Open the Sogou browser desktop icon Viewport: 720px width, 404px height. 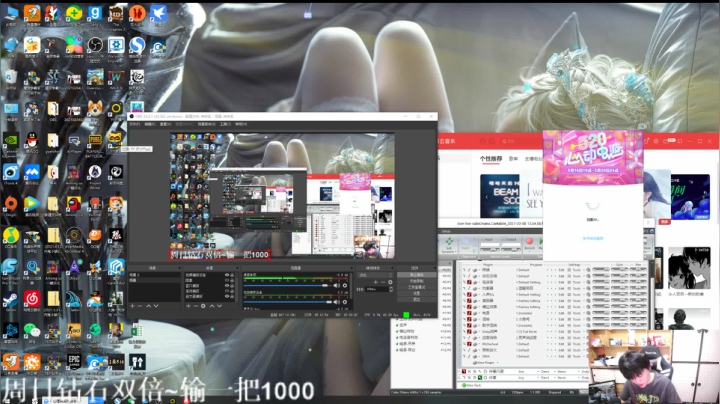click(x=137, y=45)
